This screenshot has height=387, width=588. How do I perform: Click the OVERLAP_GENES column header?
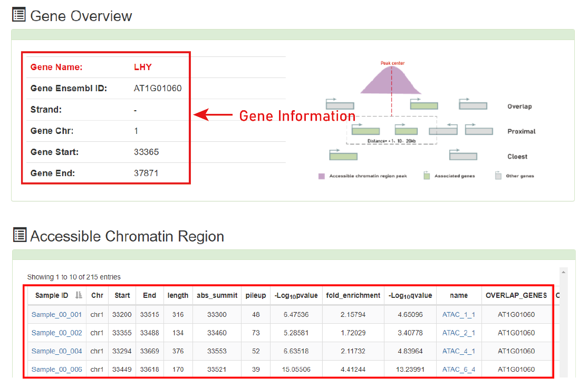click(x=516, y=295)
